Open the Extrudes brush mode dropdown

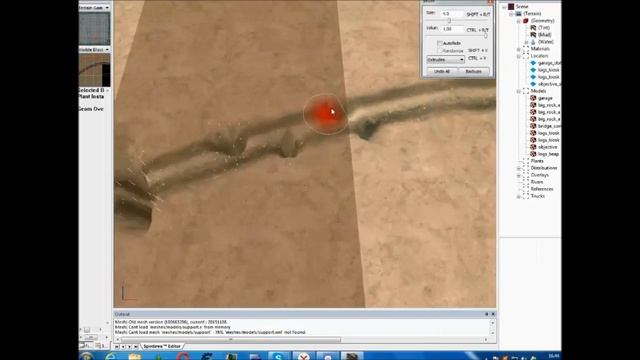click(445, 60)
